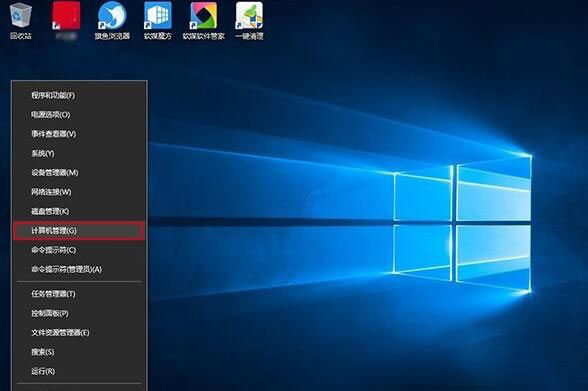Select 程序和功能(F) from the menu
Image resolution: width=588 pixels, height=391 pixels.
(79, 95)
